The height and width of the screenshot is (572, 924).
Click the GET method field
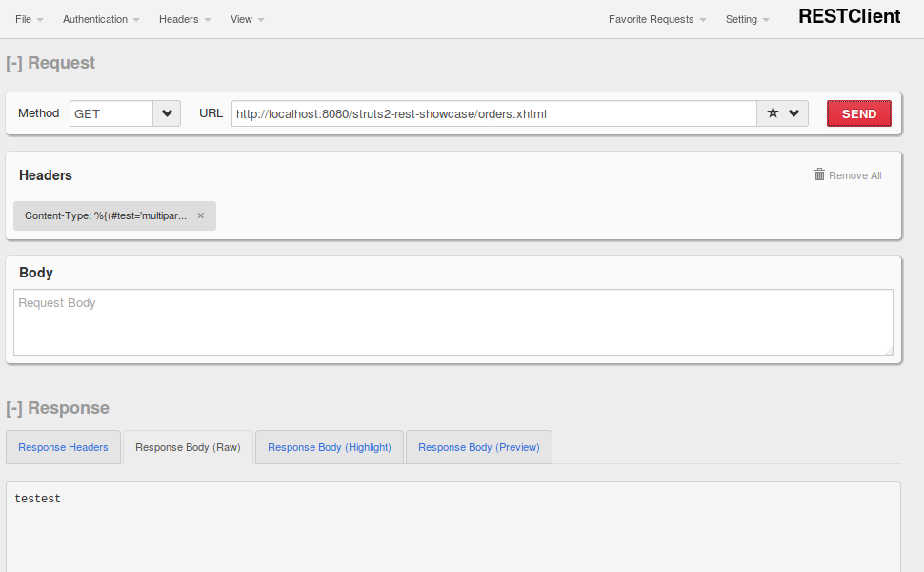111,113
